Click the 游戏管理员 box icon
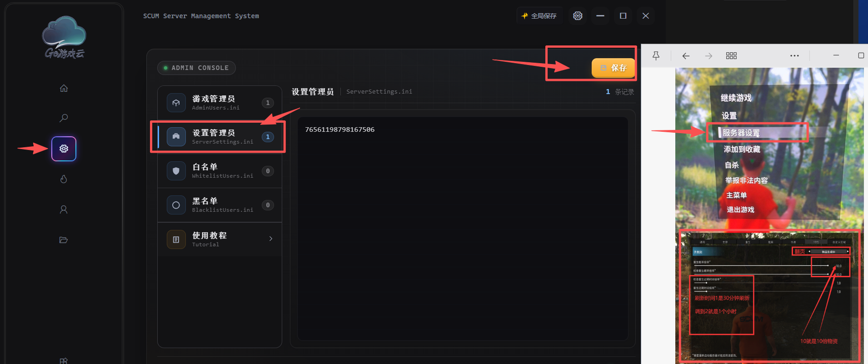Viewport: 868px width, 364px height. point(176,103)
